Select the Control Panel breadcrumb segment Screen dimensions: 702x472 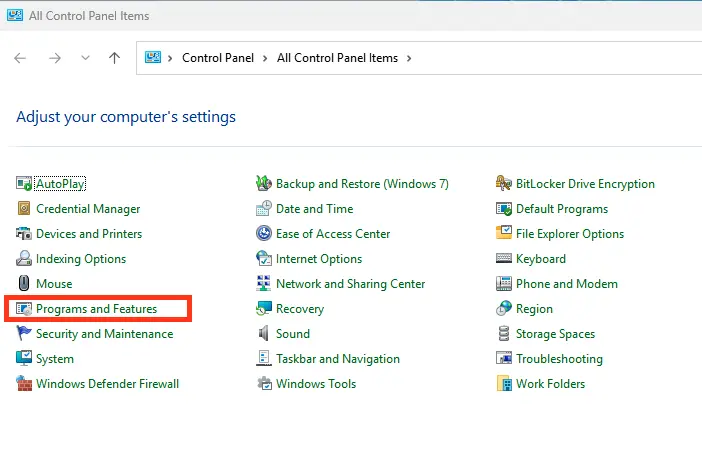tap(220, 58)
